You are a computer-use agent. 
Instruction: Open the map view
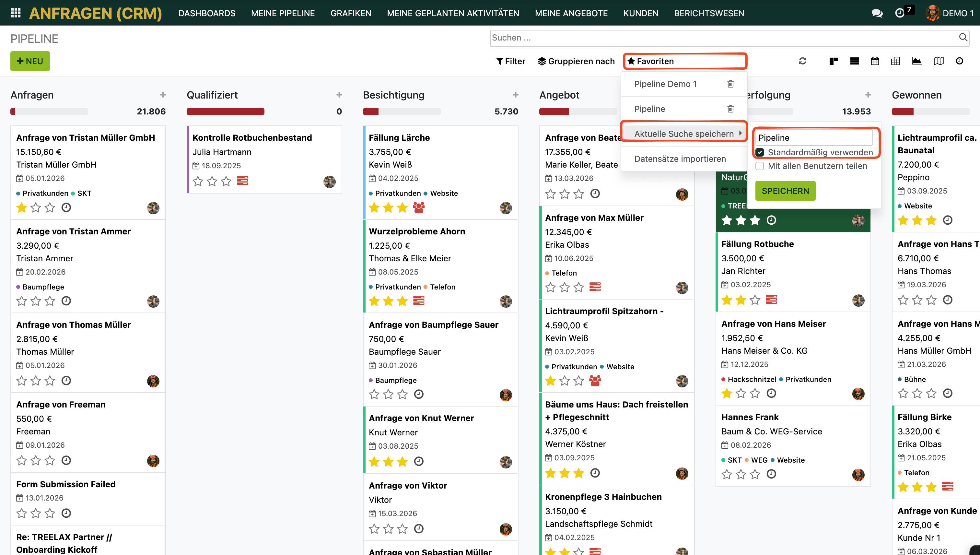pos(939,61)
